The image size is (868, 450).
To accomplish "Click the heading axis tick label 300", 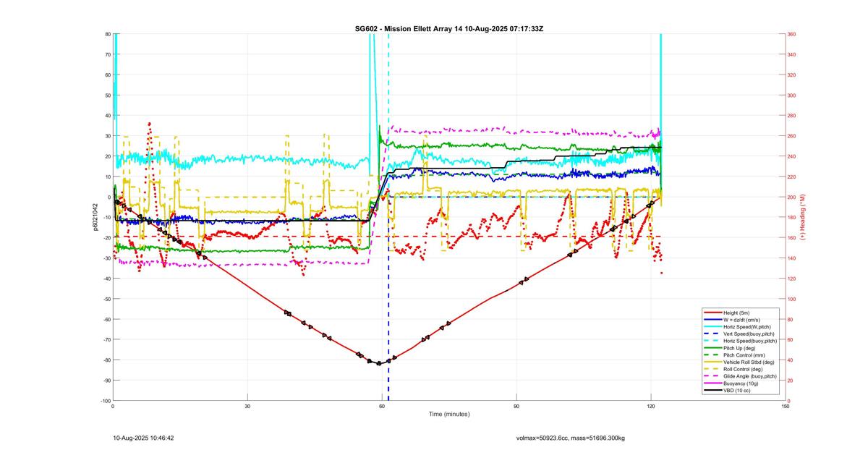I will (x=792, y=95).
